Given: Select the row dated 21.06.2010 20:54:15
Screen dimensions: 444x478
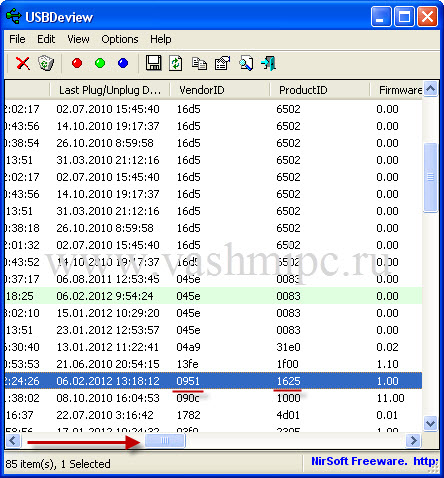Looking at the screenshot, I should click(213, 364).
